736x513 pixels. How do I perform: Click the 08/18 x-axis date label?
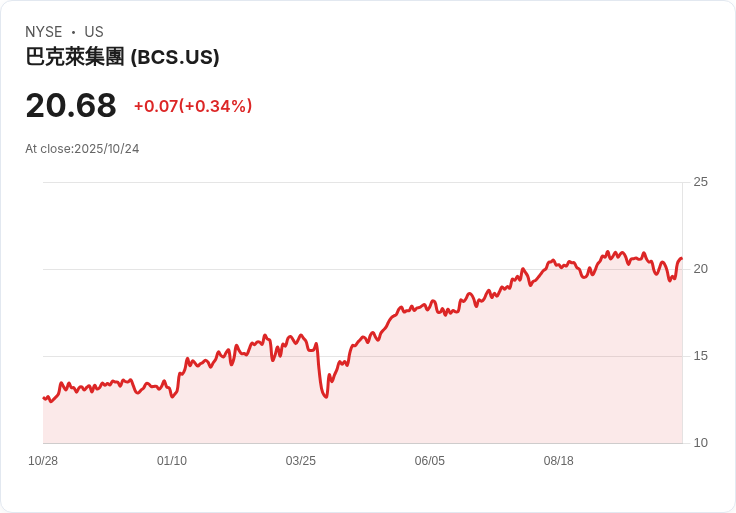point(559,461)
